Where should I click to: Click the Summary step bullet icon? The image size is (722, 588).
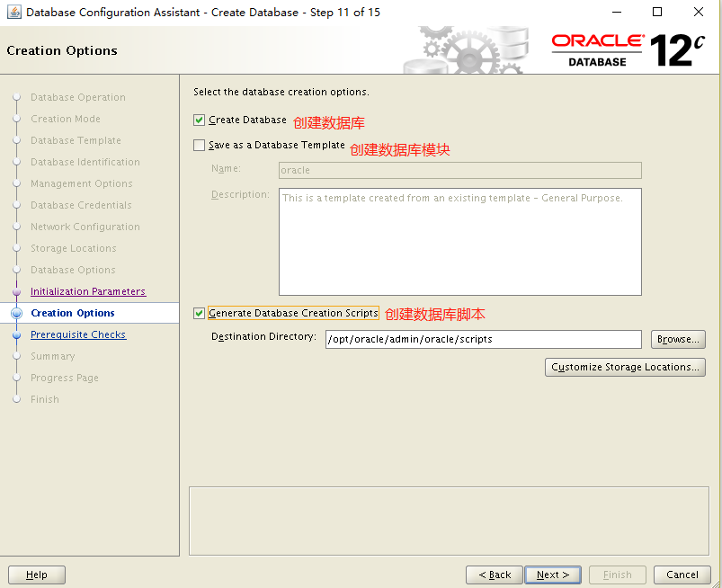16,356
